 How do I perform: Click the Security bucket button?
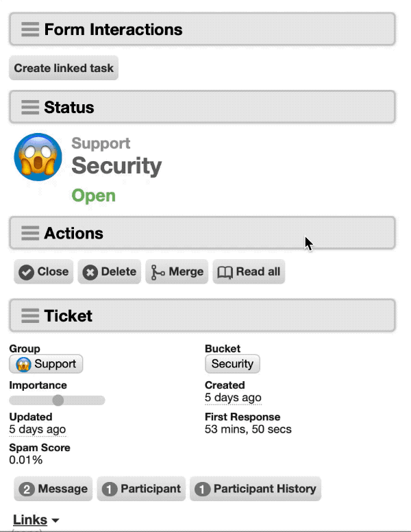233,364
